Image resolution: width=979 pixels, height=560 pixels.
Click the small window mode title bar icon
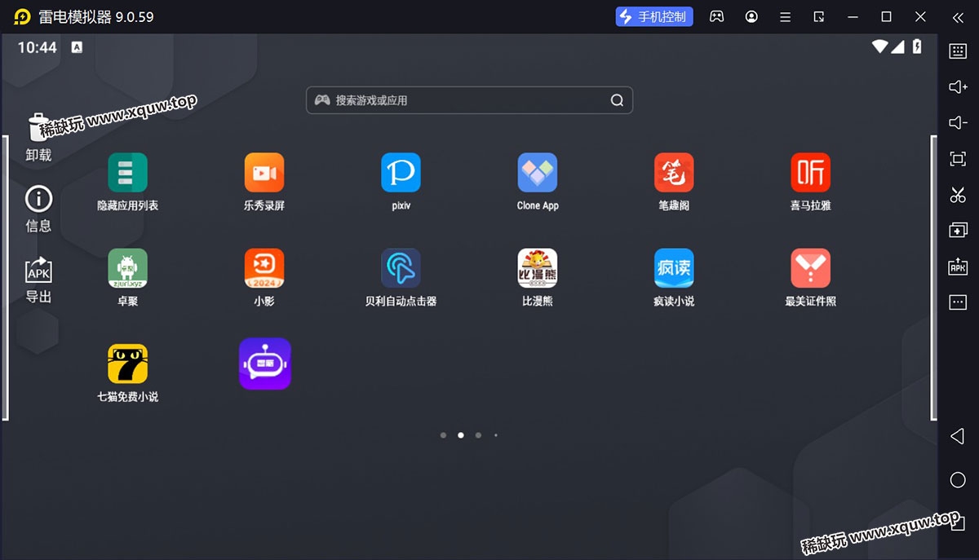pyautogui.click(x=819, y=16)
